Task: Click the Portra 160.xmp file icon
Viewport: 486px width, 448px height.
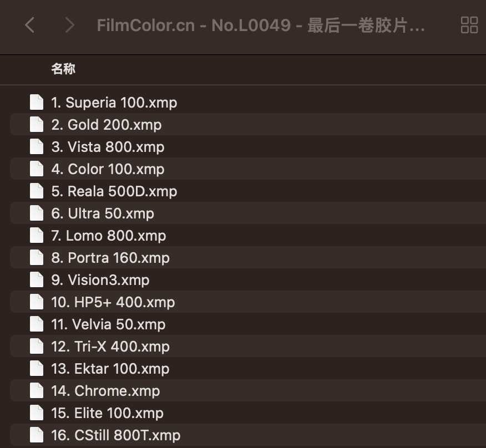Action: [37, 258]
